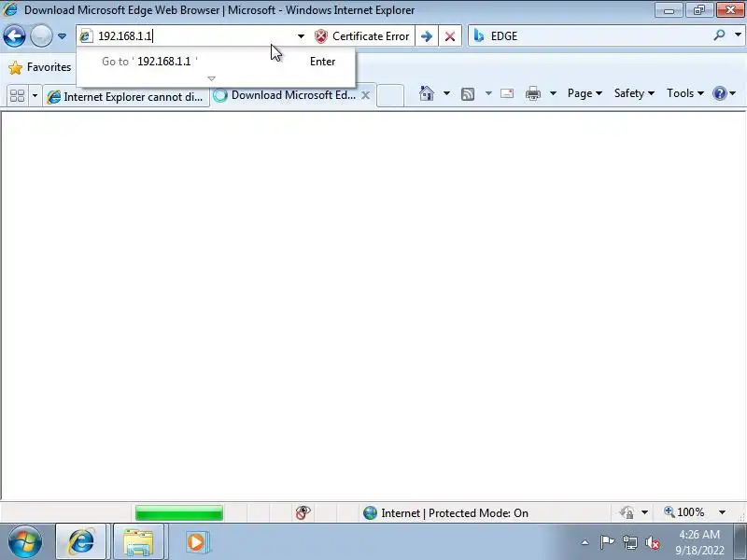This screenshot has height=560, width=747.
Task: Click the Go arrow button
Action: coord(427,36)
